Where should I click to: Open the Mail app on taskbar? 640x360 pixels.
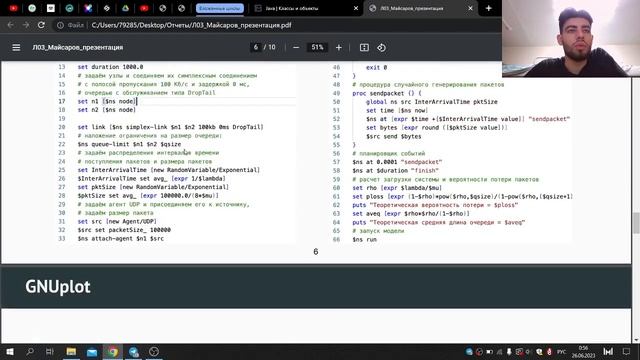click(x=92, y=351)
